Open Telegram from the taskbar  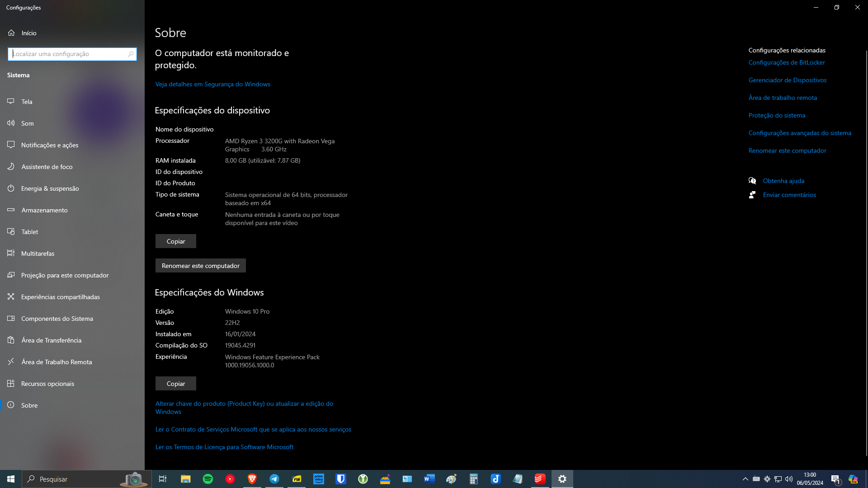[x=274, y=479]
